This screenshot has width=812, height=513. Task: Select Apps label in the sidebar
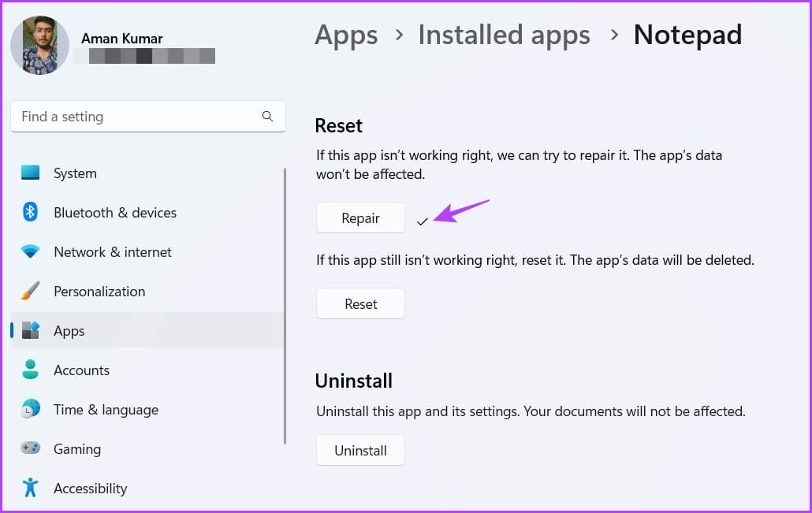[69, 331]
